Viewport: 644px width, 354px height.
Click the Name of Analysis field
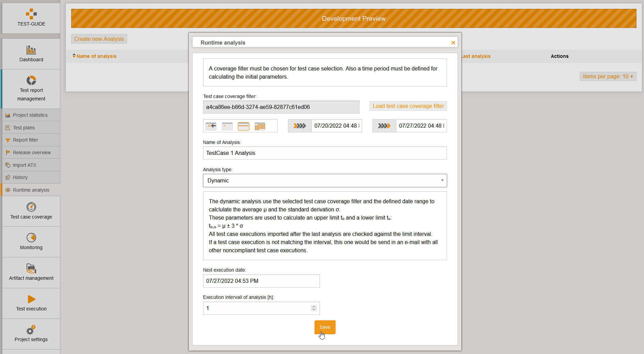tap(325, 153)
